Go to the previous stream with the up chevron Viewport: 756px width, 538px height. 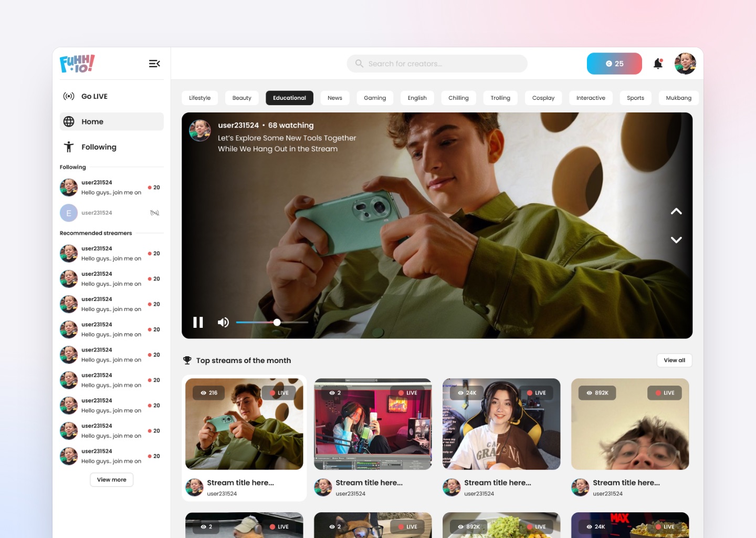click(x=676, y=211)
